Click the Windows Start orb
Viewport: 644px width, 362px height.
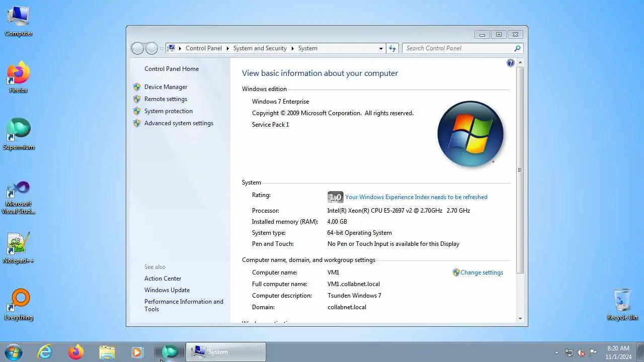(x=13, y=352)
